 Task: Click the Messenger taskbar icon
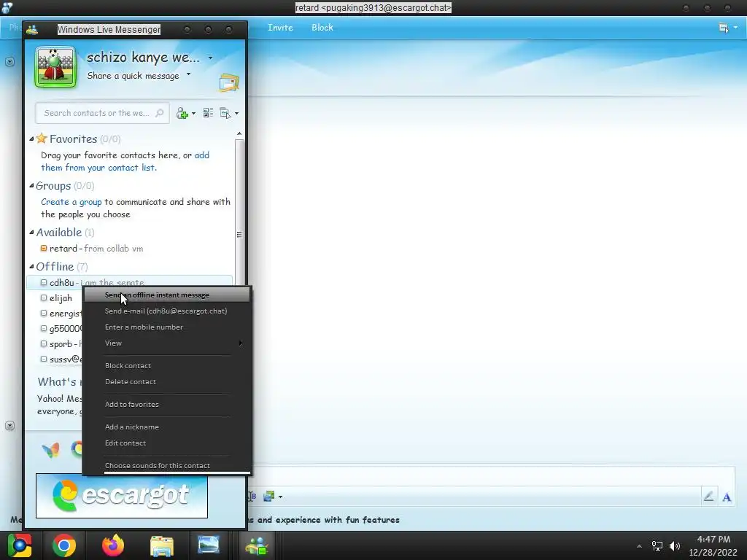pyautogui.click(x=258, y=545)
